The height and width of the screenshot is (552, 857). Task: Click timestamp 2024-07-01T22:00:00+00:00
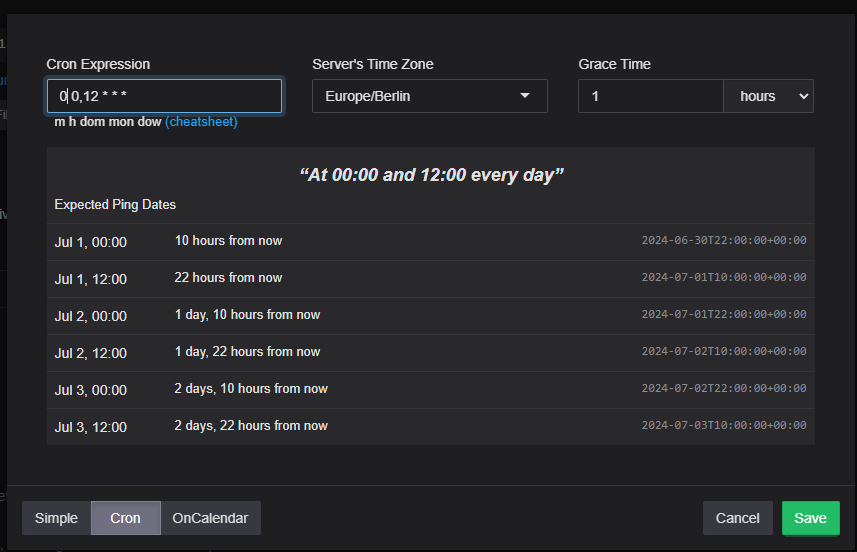[724, 314]
